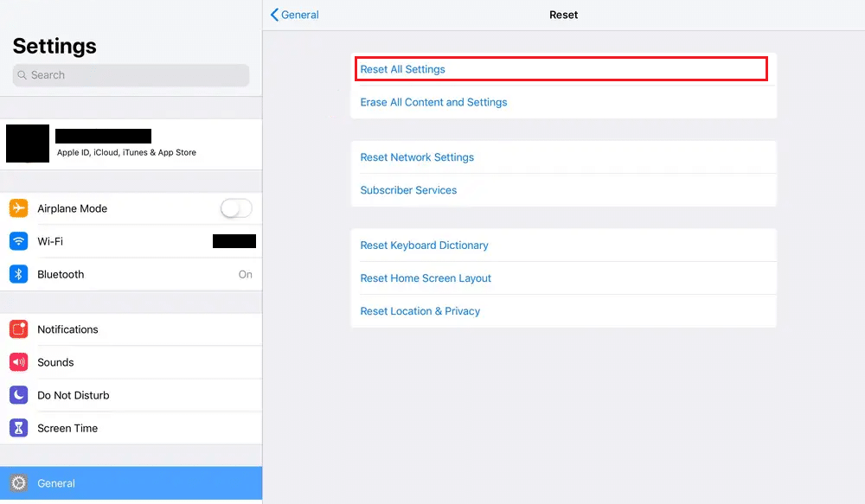Open Apple ID, iCloud, iTunes & App Store
This screenshot has height=504, width=865.
pyautogui.click(x=131, y=144)
